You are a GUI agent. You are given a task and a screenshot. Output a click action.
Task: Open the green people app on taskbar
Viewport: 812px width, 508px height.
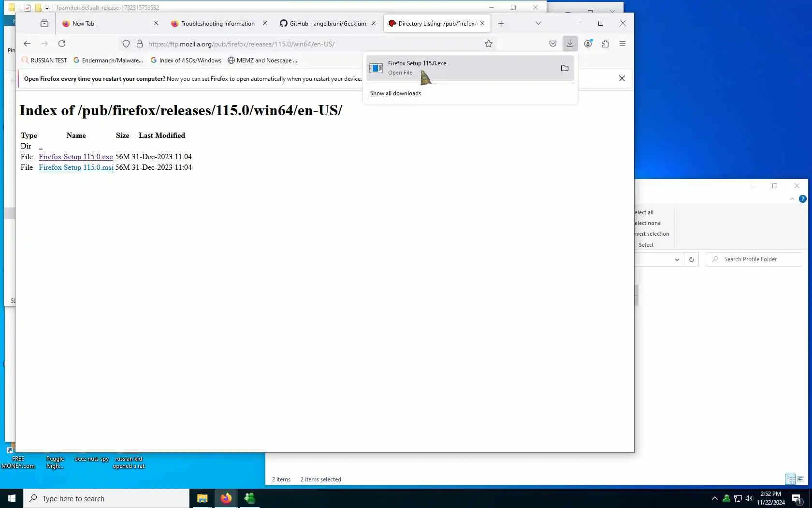(x=249, y=498)
